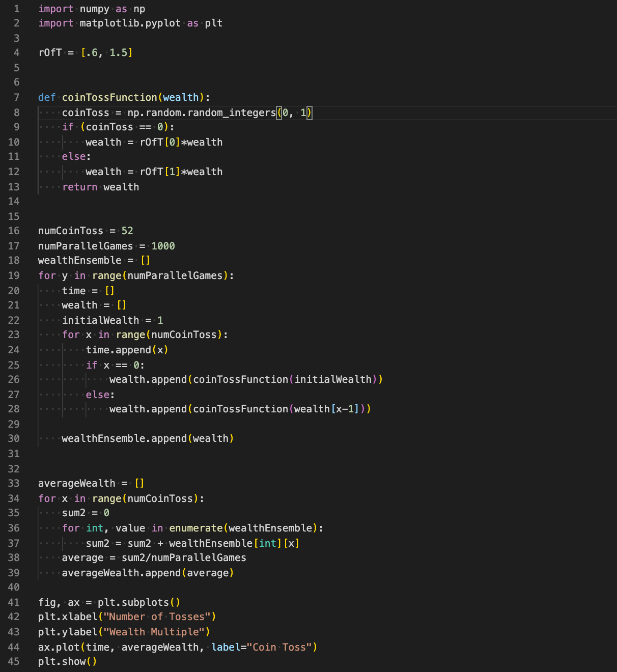The height and width of the screenshot is (672, 617).
Task: Click 'averageWealth = []' on line 33
Action: 91,483
